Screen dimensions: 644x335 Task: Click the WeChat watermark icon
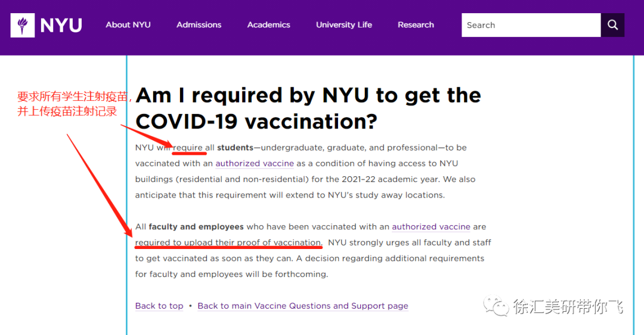click(x=496, y=307)
